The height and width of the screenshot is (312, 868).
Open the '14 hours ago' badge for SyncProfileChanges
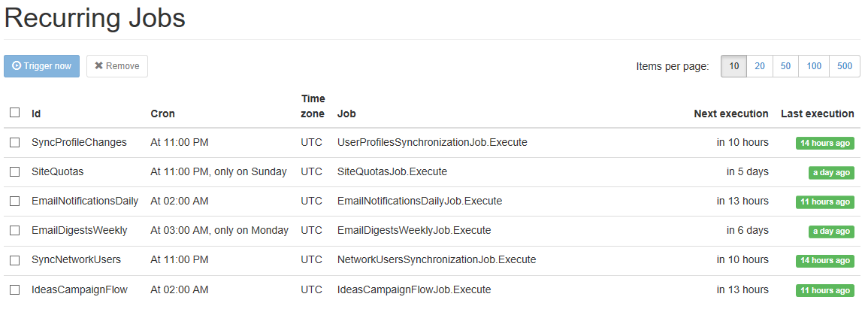(x=825, y=143)
